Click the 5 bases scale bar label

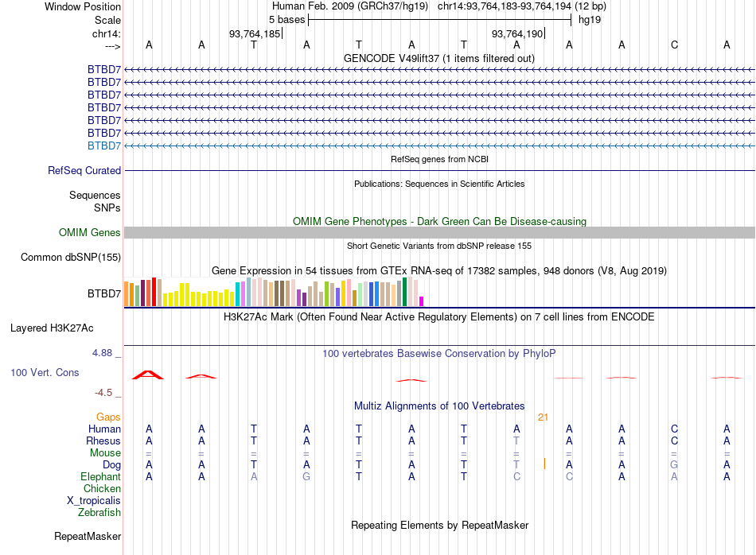click(286, 20)
